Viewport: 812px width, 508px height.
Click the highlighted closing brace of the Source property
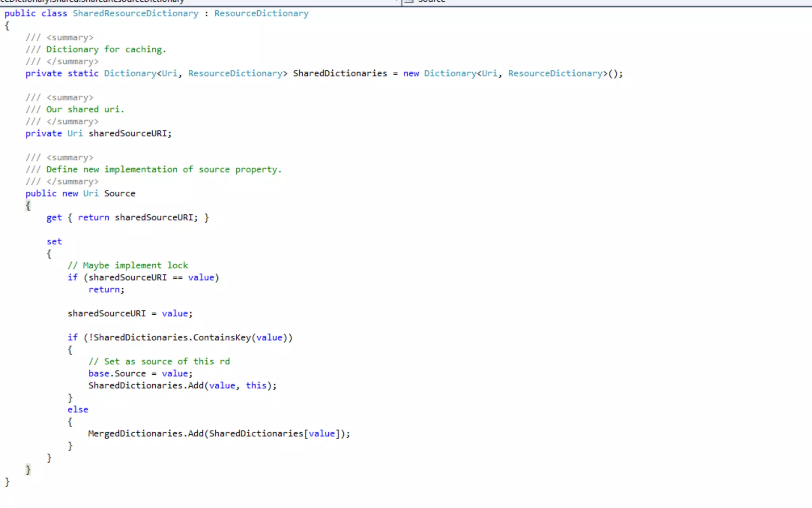(28, 470)
